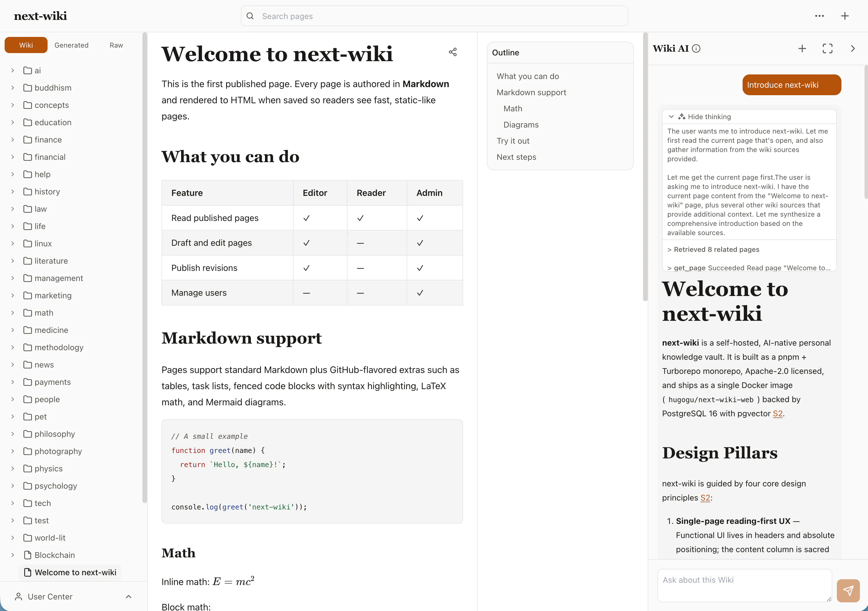Image resolution: width=868 pixels, height=611 pixels.
Task: Switch to the Wiki tab
Action: (26, 45)
